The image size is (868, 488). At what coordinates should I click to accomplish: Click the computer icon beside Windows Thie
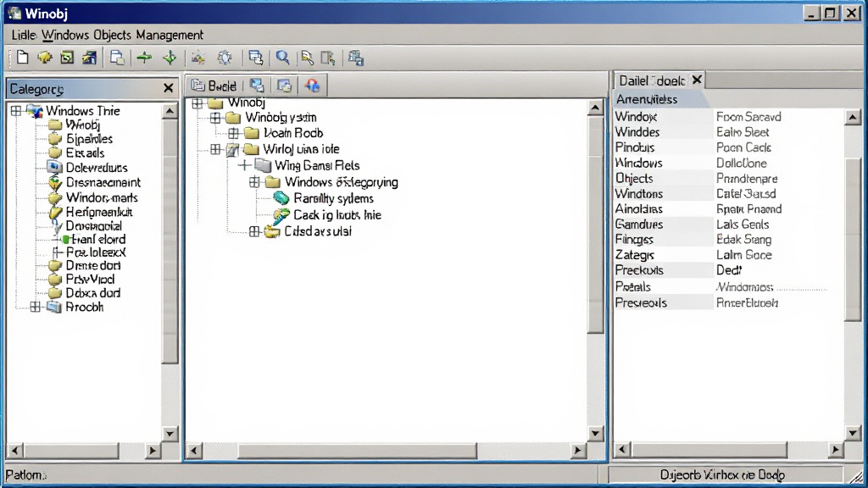coord(35,111)
